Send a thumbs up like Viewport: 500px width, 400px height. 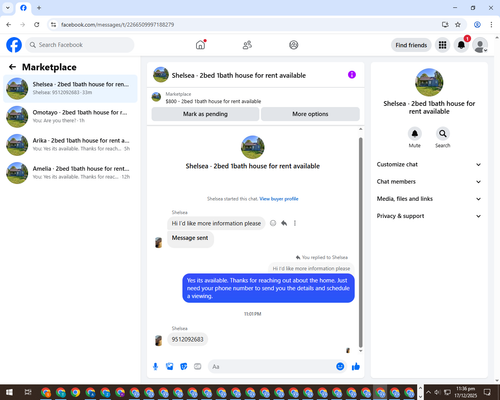356,367
